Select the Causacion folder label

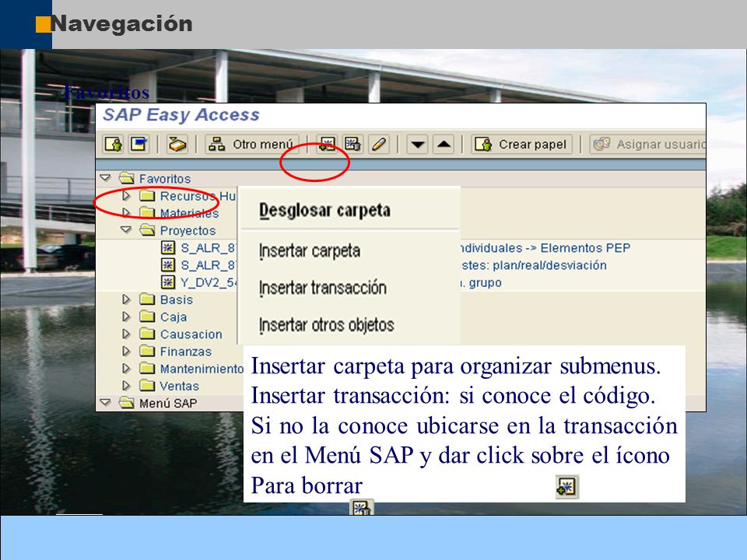pos(191,334)
